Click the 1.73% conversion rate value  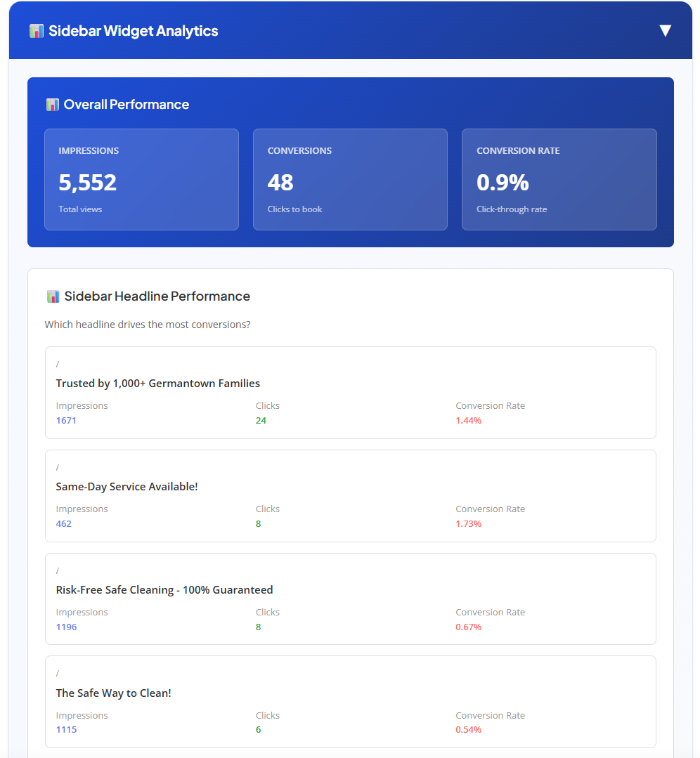pyautogui.click(x=468, y=523)
